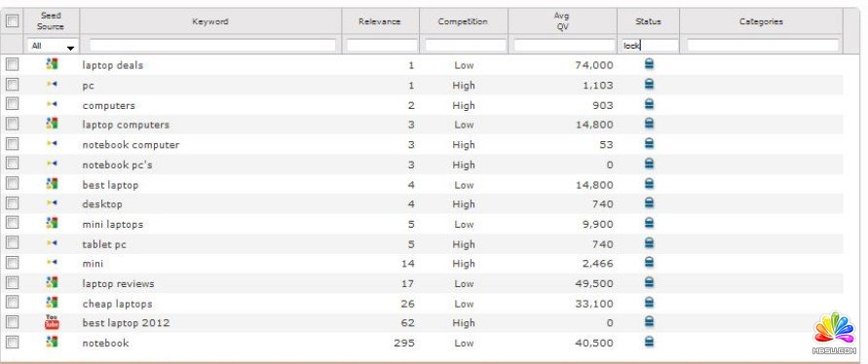The height and width of the screenshot is (364, 868).
Task: Click seed source icon for desktop
Action: pyautogui.click(x=52, y=203)
